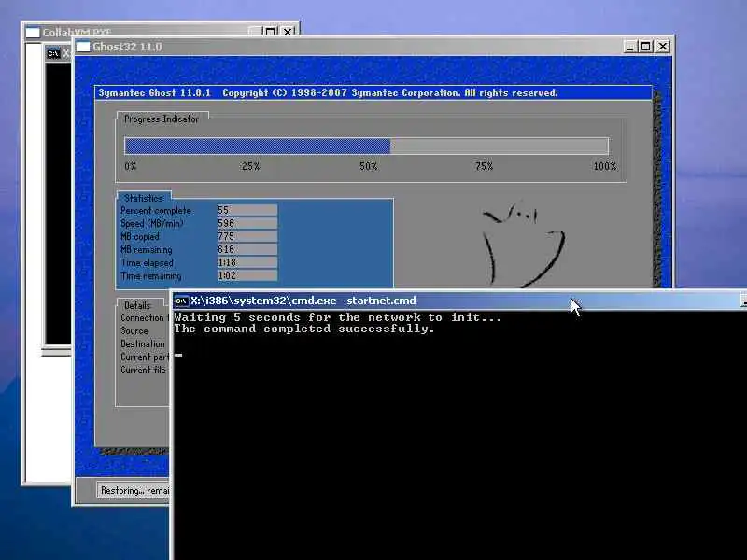Click the Restoring status bar text
Viewport: 747px width, 560px height.
pos(134,491)
